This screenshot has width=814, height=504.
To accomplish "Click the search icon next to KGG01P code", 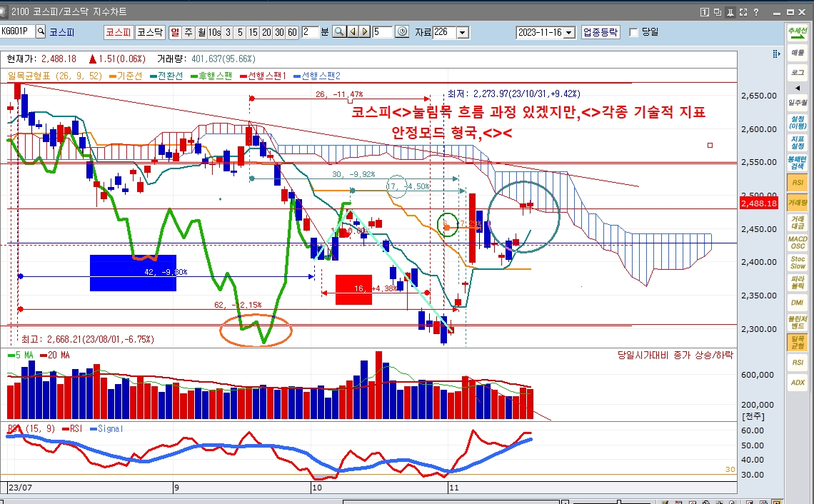I will point(41,31).
